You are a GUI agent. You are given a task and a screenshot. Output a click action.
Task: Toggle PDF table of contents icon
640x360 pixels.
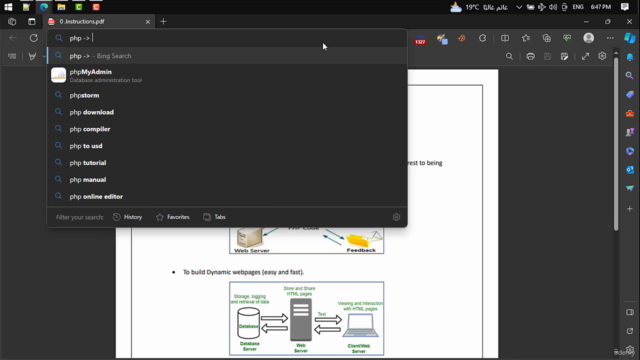pos(12,56)
